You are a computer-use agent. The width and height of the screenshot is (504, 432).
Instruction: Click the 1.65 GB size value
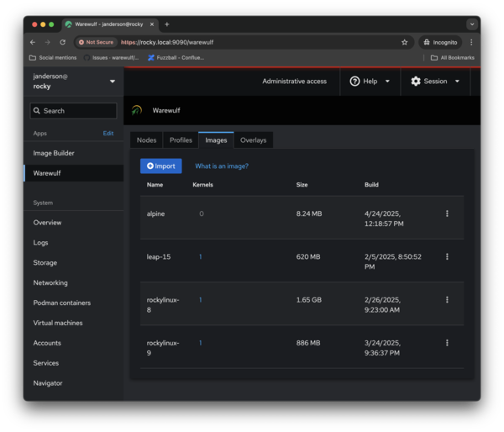pos(308,300)
